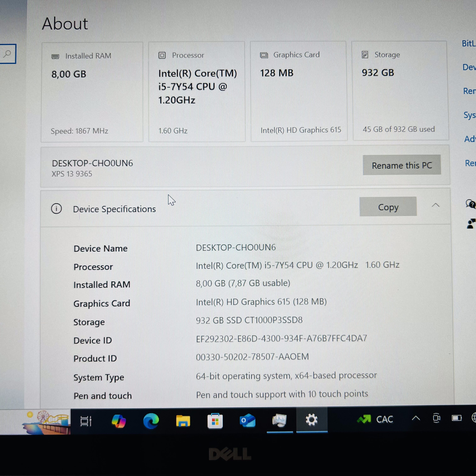The image size is (476, 476).
Task: Open Task View from the taskbar
Action: click(x=86, y=421)
